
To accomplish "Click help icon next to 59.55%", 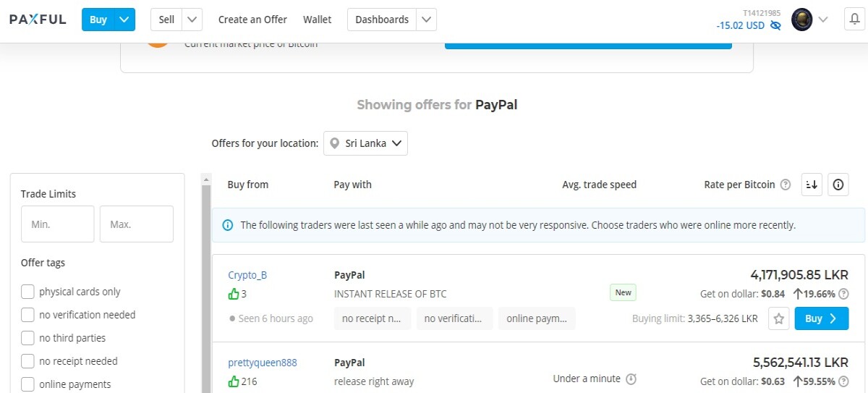I will pos(843,381).
